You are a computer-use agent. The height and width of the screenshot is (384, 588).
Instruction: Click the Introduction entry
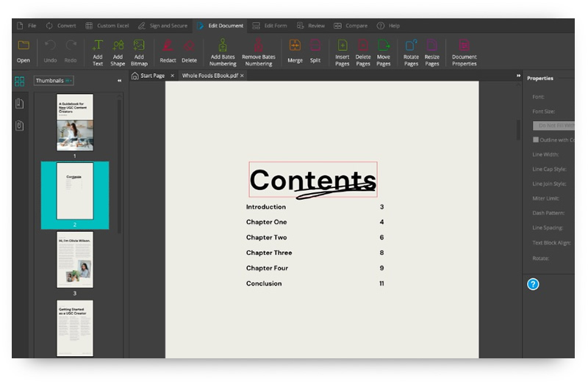pos(266,207)
